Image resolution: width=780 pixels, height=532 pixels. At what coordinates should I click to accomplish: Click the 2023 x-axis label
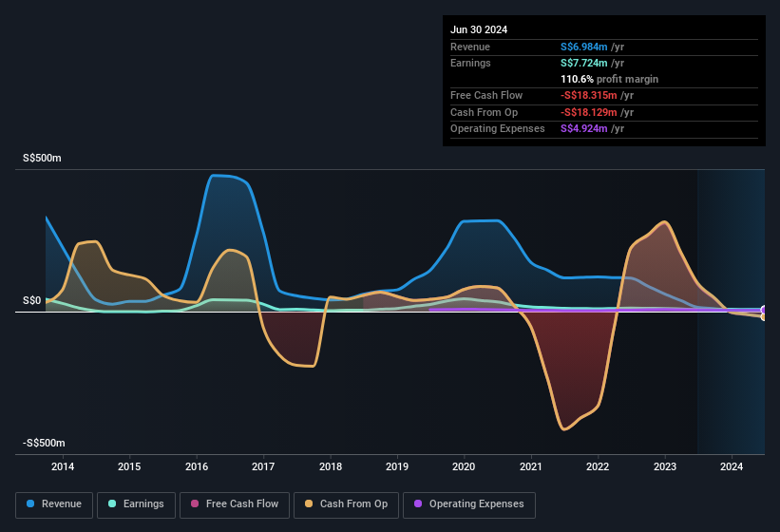665,466
